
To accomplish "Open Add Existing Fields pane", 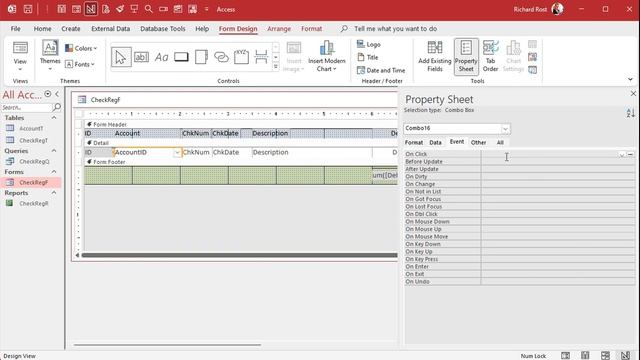I will [x=435, y=56].
